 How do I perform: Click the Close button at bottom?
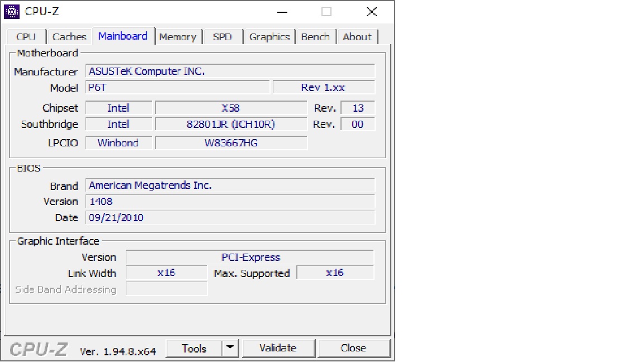[x=353, y=348]
